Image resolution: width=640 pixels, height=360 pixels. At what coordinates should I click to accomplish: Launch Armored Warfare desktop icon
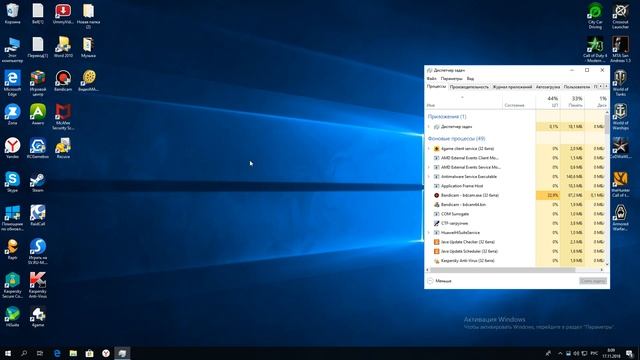tap(620, 218)
